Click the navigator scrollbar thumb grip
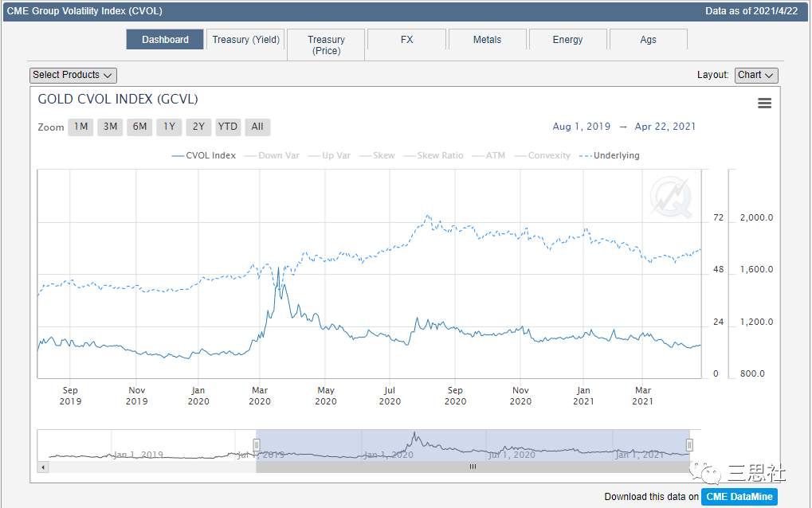Image resolution: width=812 pixels, height=508 pixels. click(x=473, y=467)
